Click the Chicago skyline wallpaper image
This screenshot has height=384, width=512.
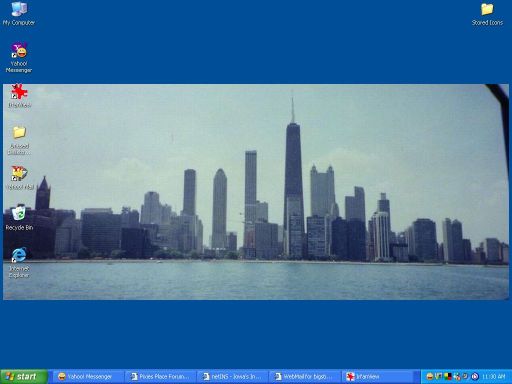pos(256,192)
